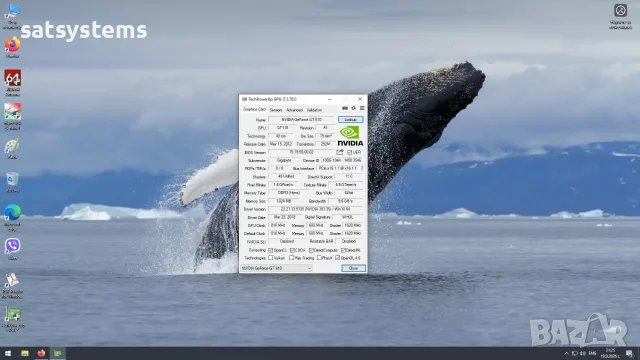The width and height of the screenshot is (640, 360).
Task: Open Microsoft Edge desktop shortcut
Action: (x=13, y=218)
